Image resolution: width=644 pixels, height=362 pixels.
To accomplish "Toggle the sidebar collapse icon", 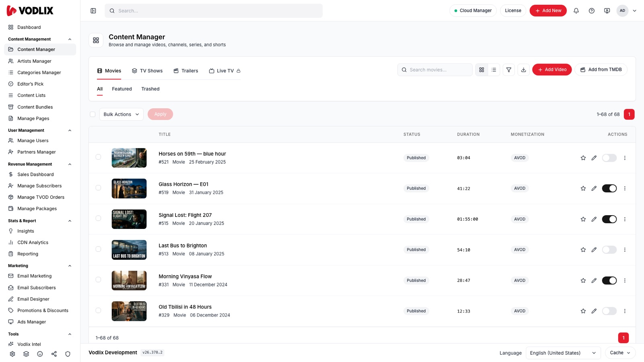I will click(x=93, y=11).
